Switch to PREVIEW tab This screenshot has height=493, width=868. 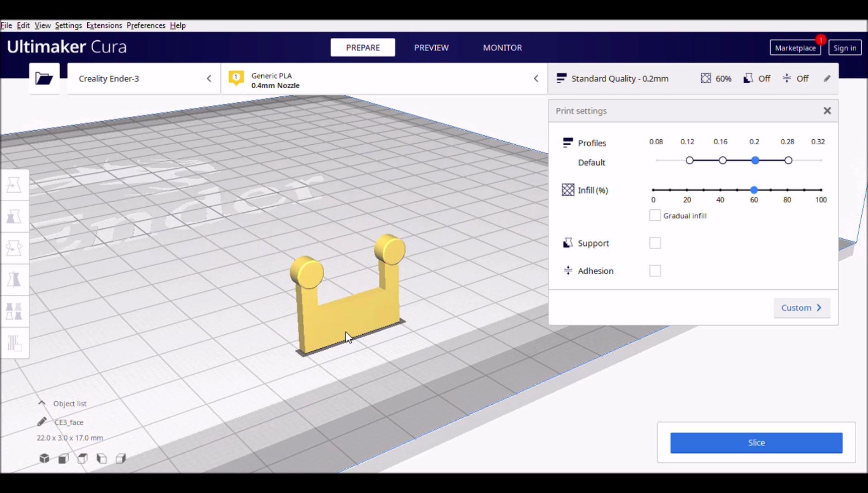[432, 47]
